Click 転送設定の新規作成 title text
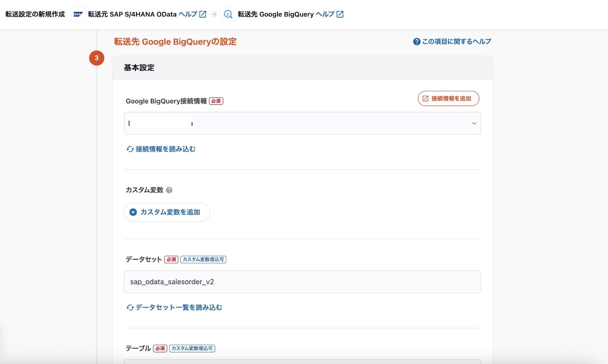608x364 pixels. click(35, 14)
